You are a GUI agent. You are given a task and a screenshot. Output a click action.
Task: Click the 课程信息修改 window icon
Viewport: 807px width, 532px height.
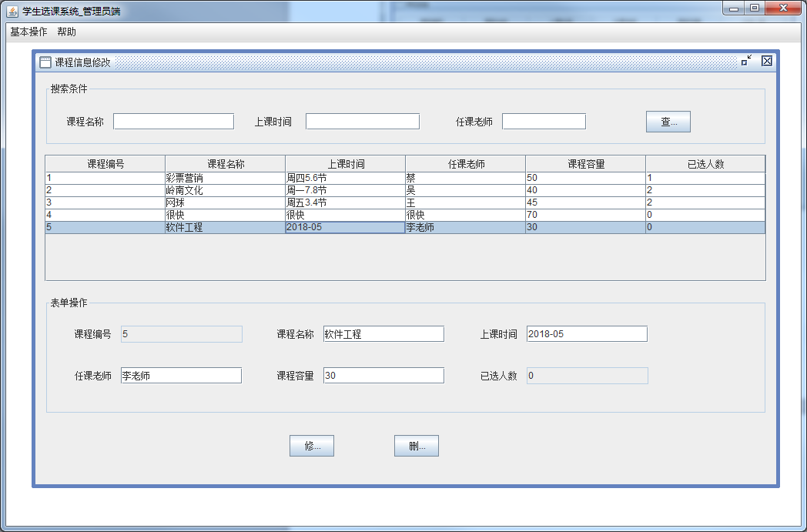coord(45,61)
